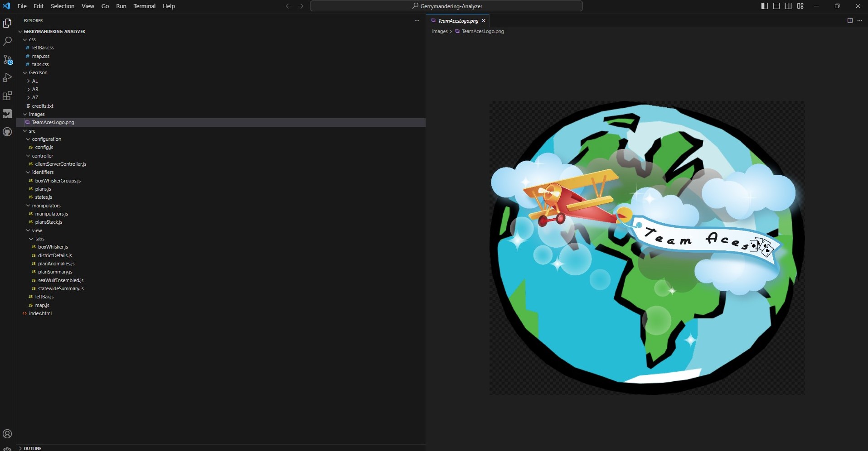Click the split editor right icon
This screenshot has width=868, height=451.
point(850,20)
